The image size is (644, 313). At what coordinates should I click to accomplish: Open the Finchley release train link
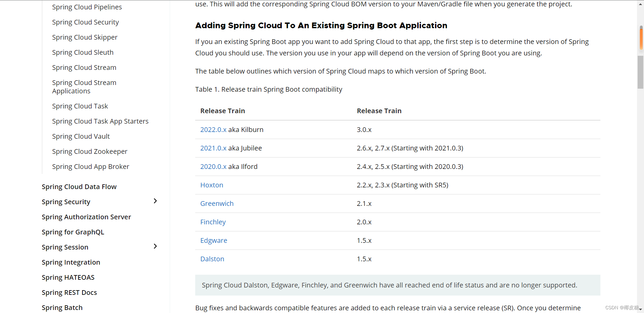point(213,222)
